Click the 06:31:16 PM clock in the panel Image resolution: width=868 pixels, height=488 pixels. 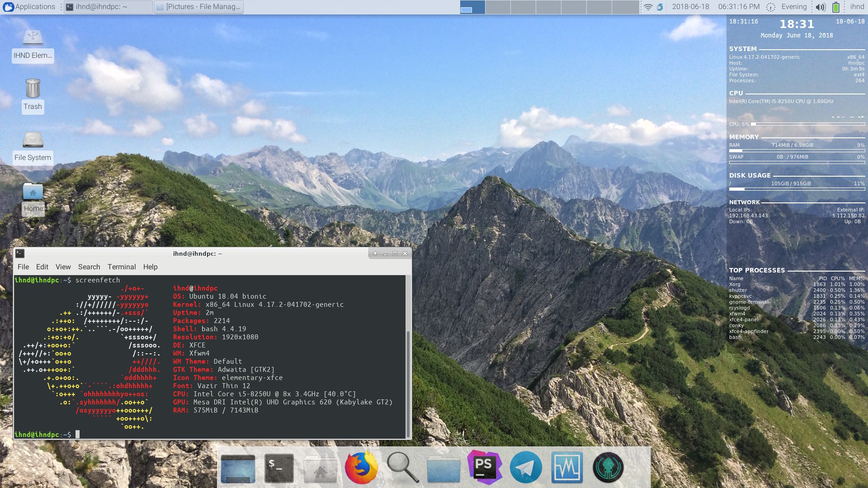click(x=739, y=7)
